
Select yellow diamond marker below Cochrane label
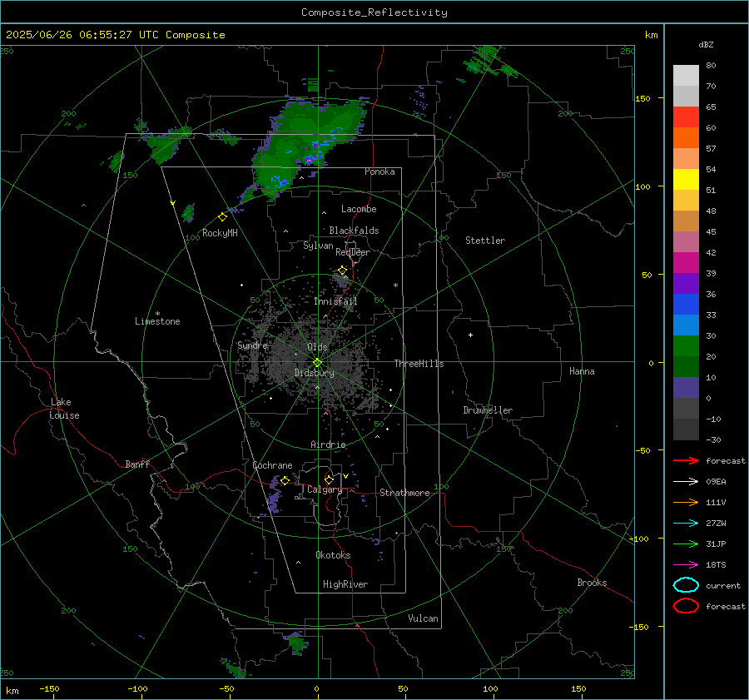(x=285, y=480)
